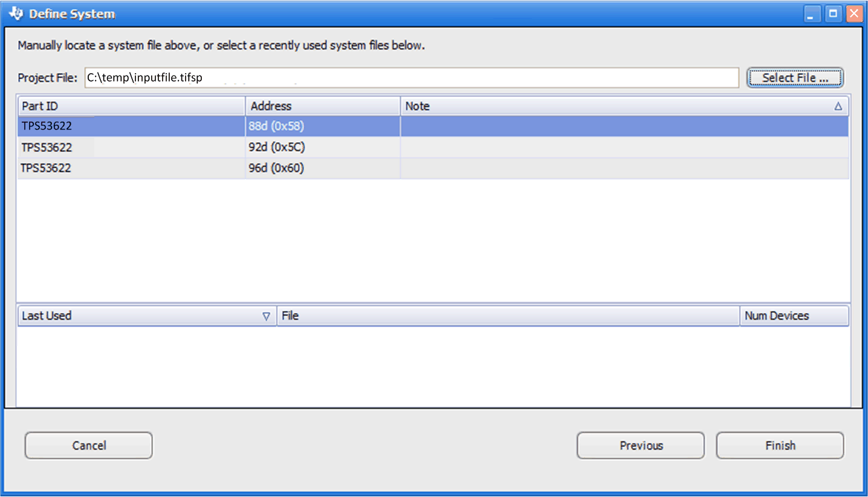868x497 pixels.
Task: Sort by the Address column header
Action: click(323, 106)
